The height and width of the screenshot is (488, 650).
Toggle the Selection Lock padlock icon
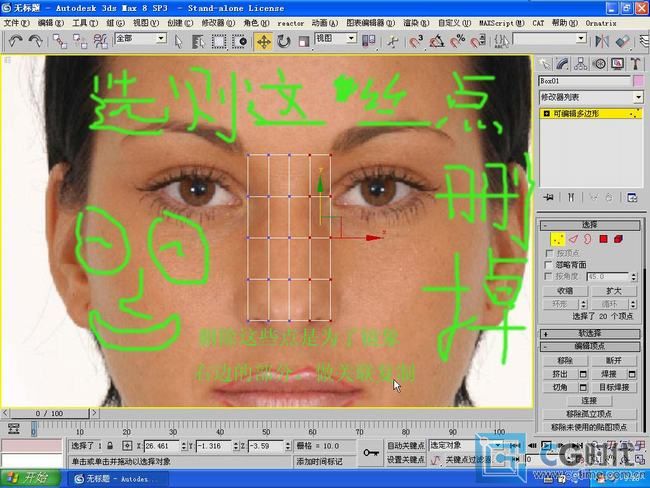110,446
